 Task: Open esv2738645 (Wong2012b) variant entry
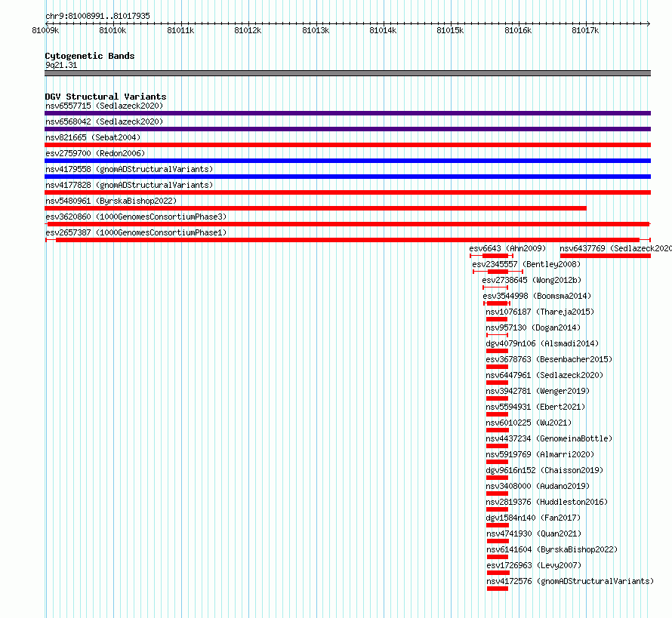[x=532, y=280]
